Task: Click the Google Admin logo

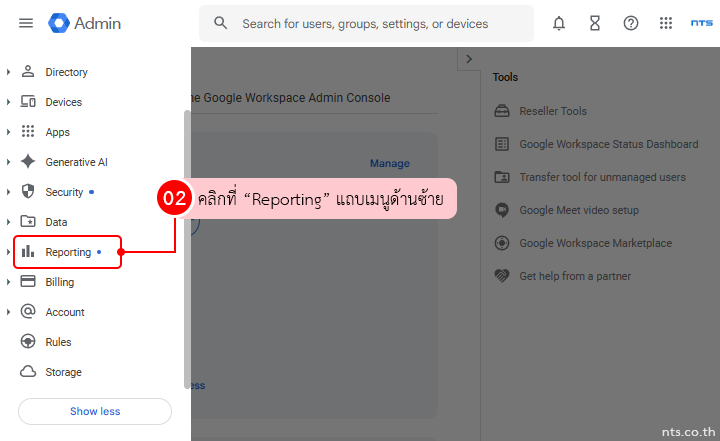Action: click(85, 23)
